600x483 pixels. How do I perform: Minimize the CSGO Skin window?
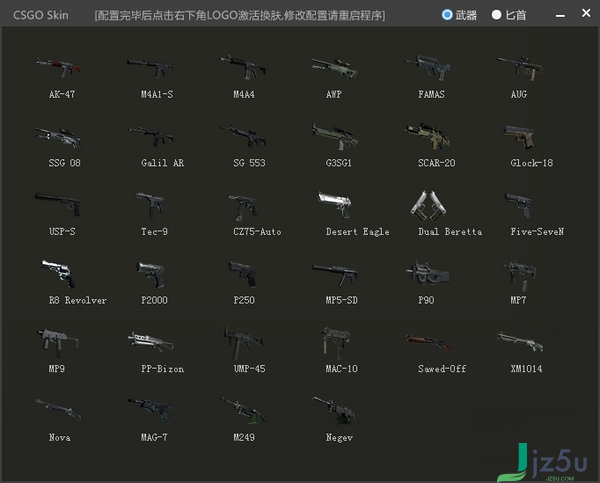(560, 15)
